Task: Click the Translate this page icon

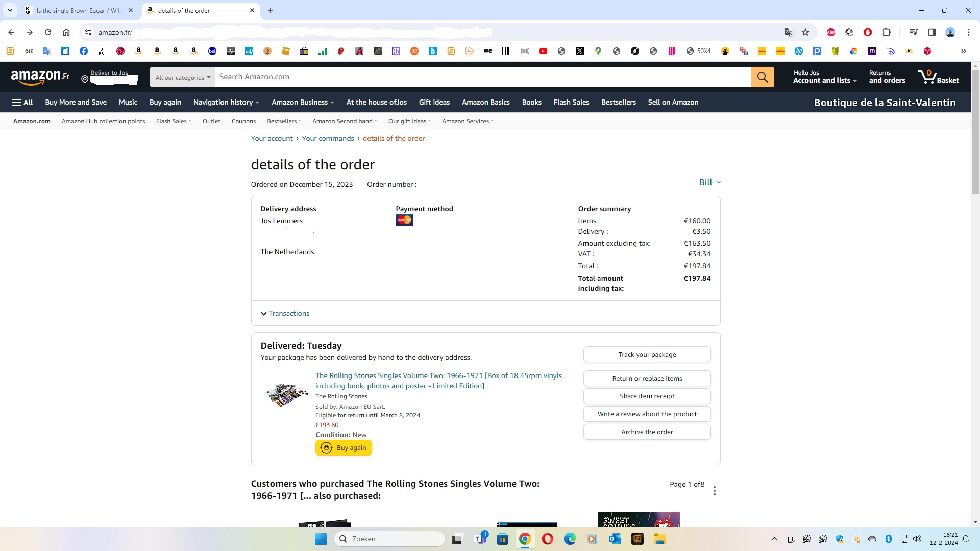Action: click(789, 32)
